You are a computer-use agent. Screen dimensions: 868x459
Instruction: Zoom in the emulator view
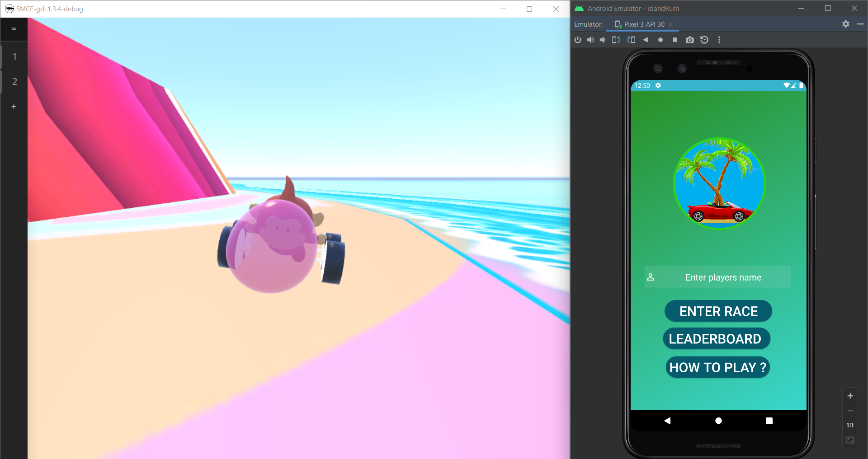(x=850, y=396)
